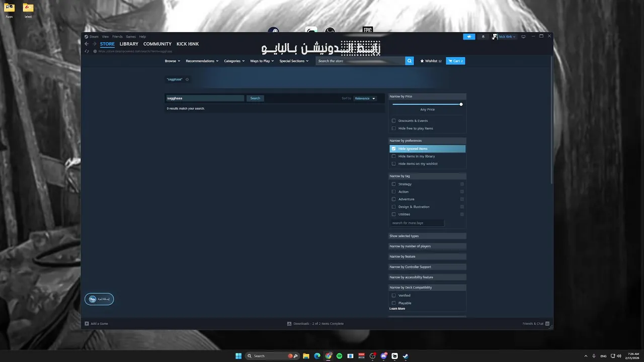Click the magnifier search button in store bar
644x362 pixels.
(410, 61)
